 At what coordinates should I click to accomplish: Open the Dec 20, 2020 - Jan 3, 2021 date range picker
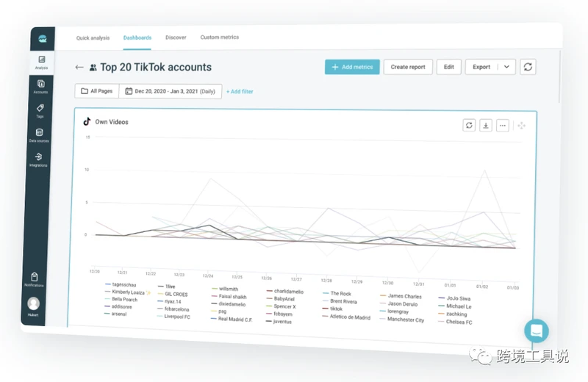(171, 91)
